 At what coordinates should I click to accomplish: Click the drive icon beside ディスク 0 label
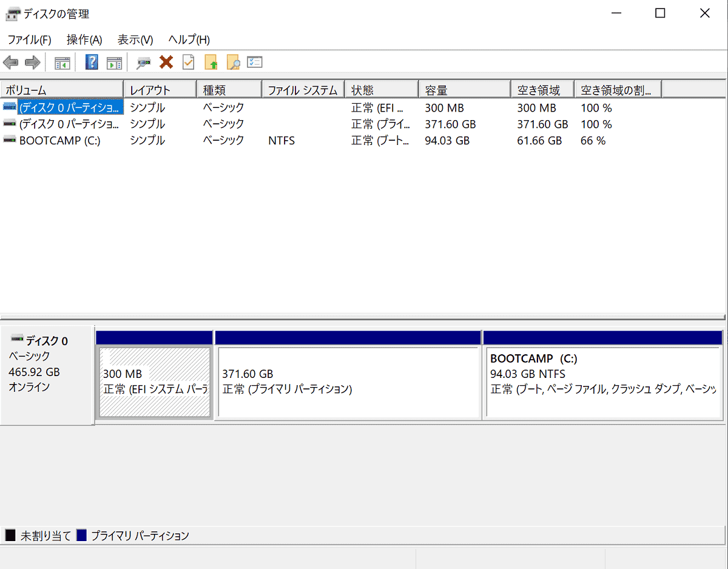point(17,339)
